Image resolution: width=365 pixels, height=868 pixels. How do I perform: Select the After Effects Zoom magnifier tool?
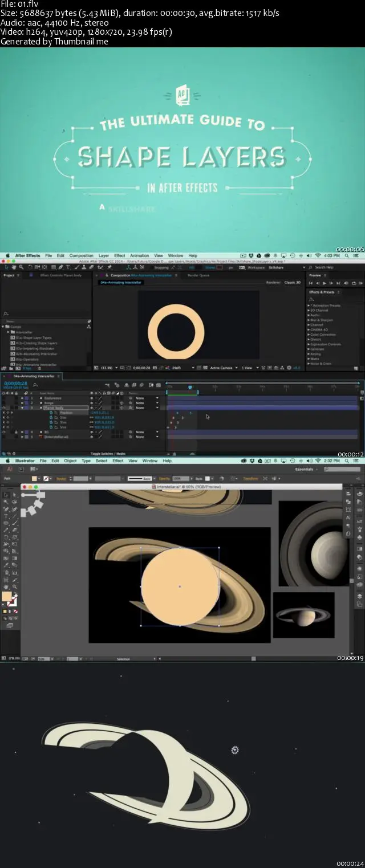coord(21,267)
